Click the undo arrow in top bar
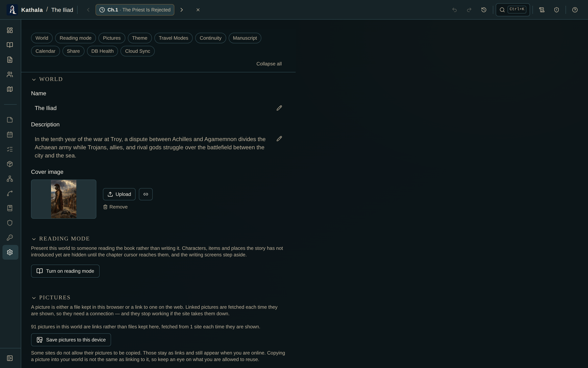Image resolution: width=588 pixels, height=368 pixels. click(x=454, y=10)
